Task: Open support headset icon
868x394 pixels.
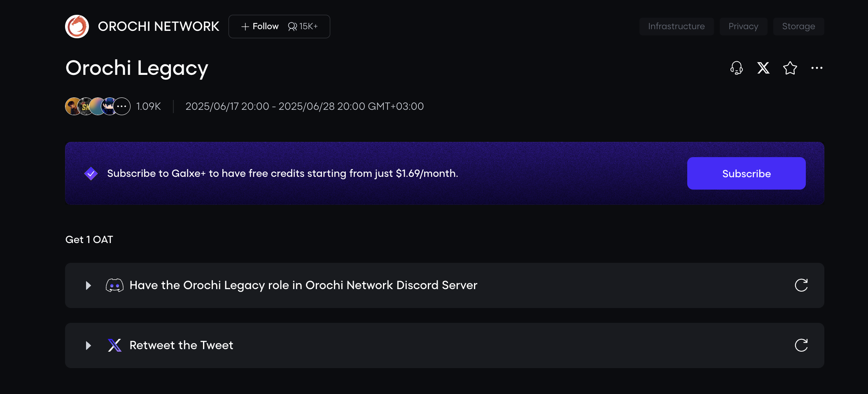Action: 737,68
